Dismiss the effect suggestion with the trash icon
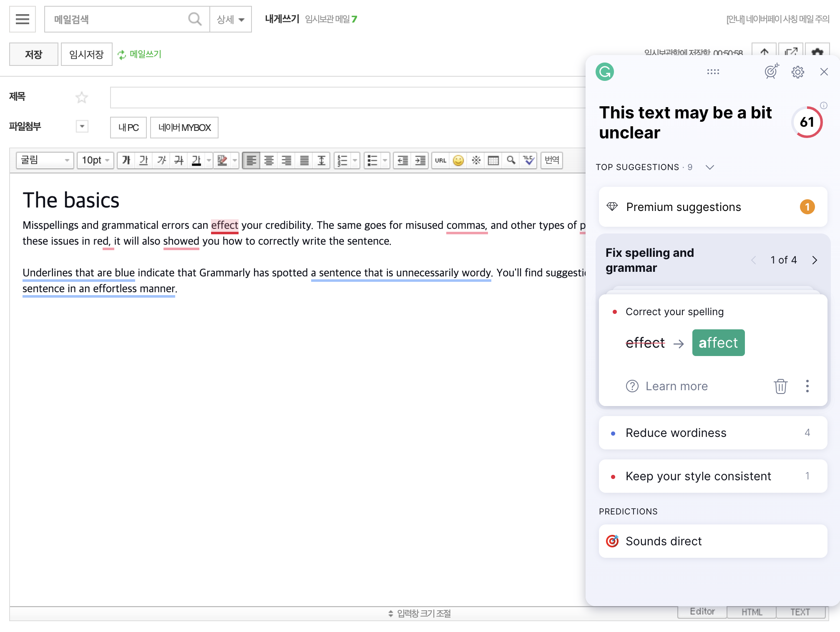Viewport: 840px width, 632px height. pyautogui.click(x=780, y=386)
